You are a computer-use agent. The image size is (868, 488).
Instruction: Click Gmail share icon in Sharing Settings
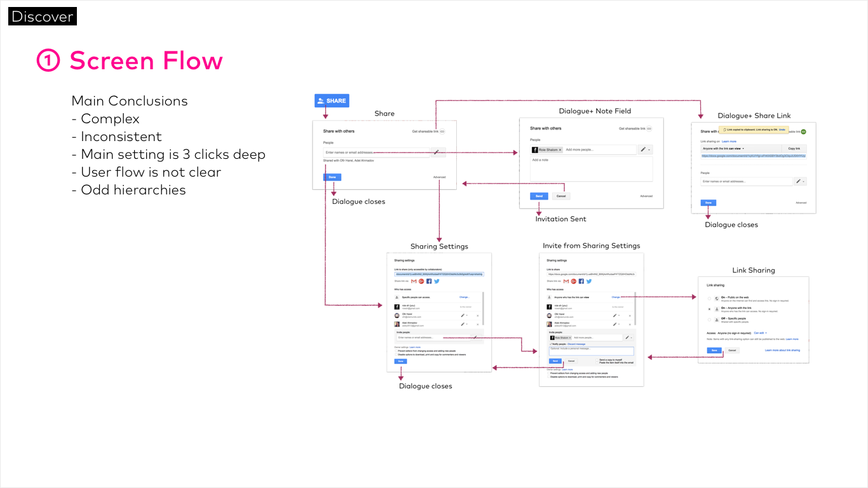(x=414, y=281)
